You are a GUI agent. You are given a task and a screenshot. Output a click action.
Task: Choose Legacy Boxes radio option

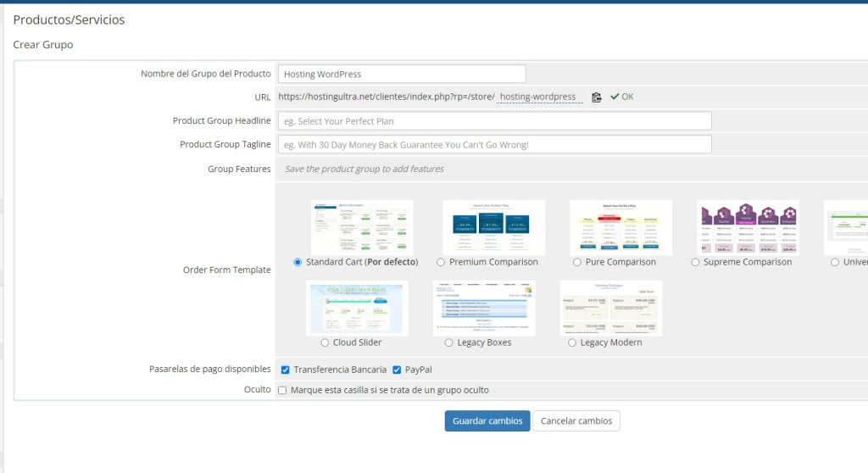tap(449, 342)
